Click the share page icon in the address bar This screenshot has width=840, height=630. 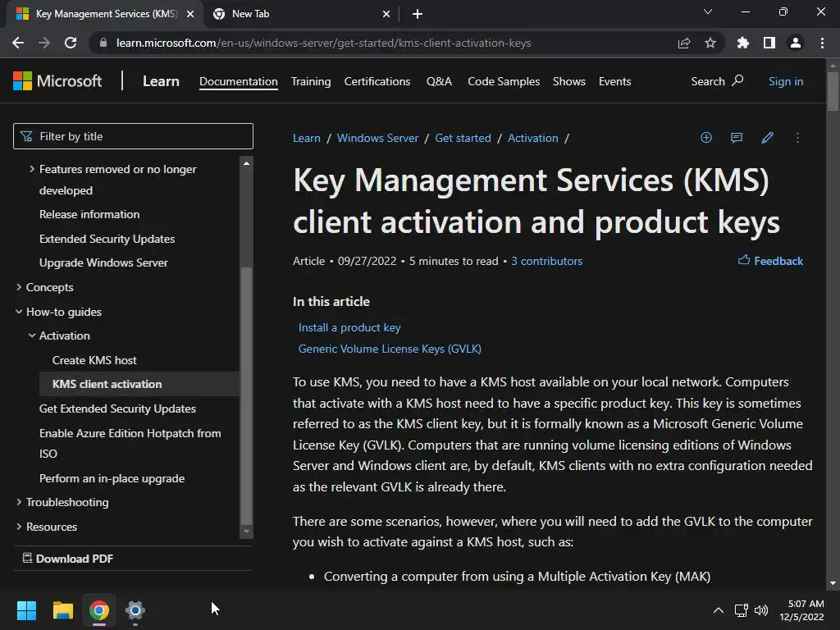(684, 43)
